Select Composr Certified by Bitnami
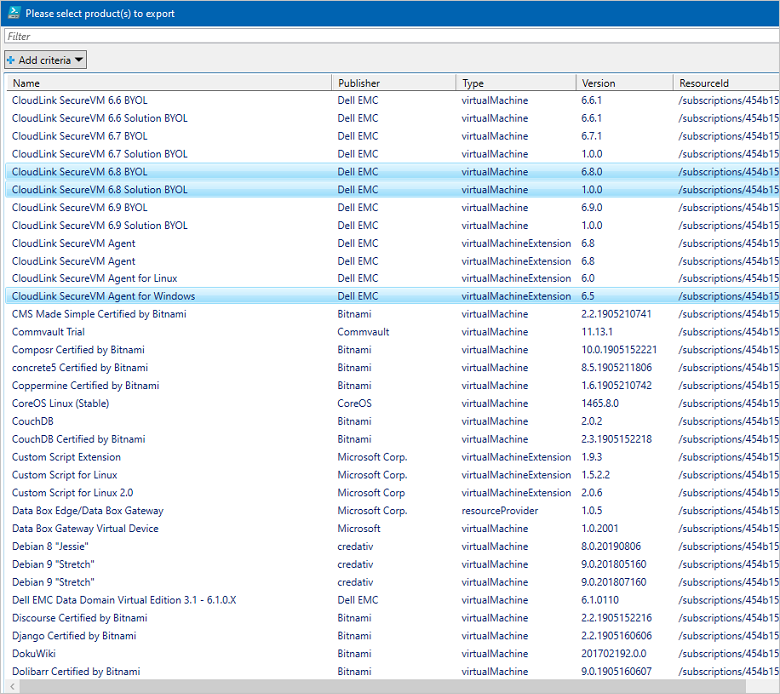Viewport: 780px width, 694px height. (x=392, y=350)
